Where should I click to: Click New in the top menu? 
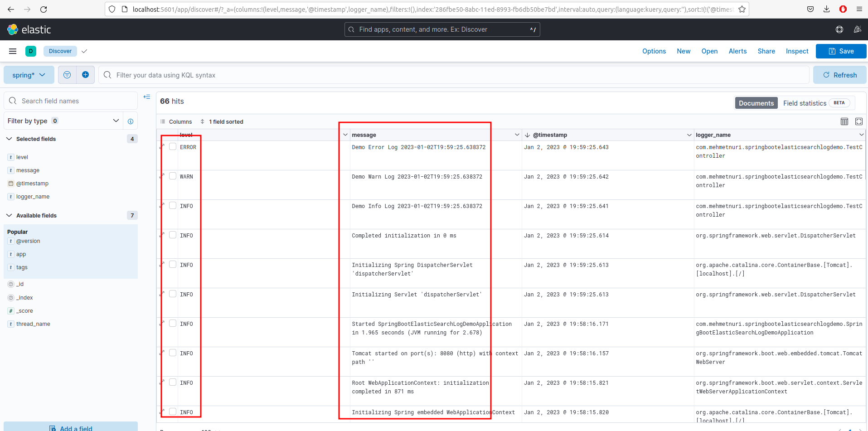tap(684, 51)
